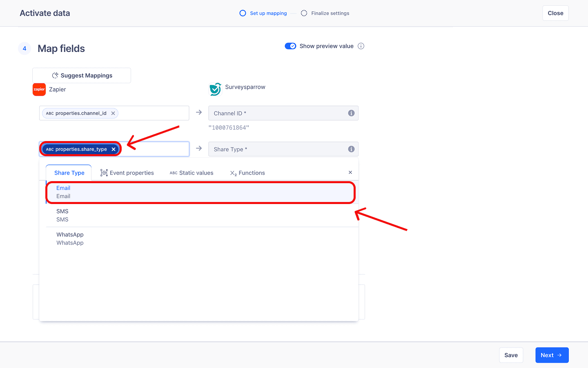Open the Event properties tab
588x368 pixels.
[x=127, y=173]
